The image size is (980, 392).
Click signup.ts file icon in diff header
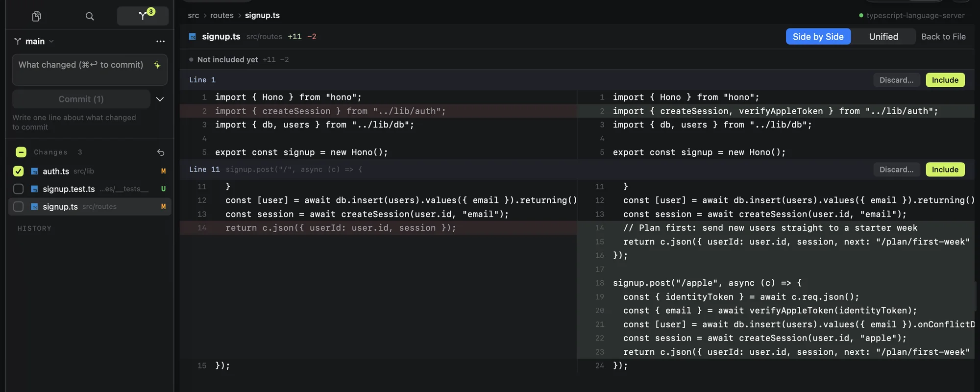click(193, 37)
